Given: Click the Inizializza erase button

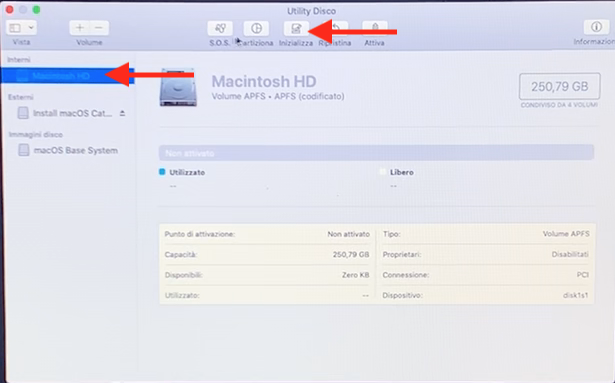Looking at the screenshot, I should (296, 28).
